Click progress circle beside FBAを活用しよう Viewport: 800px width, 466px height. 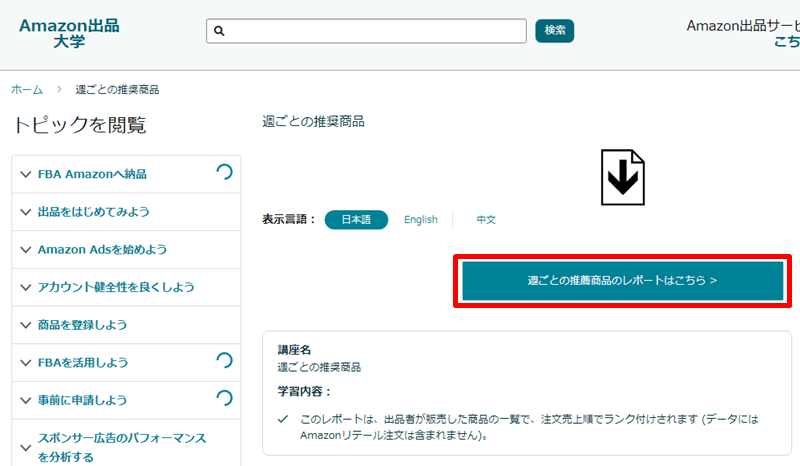224,361
